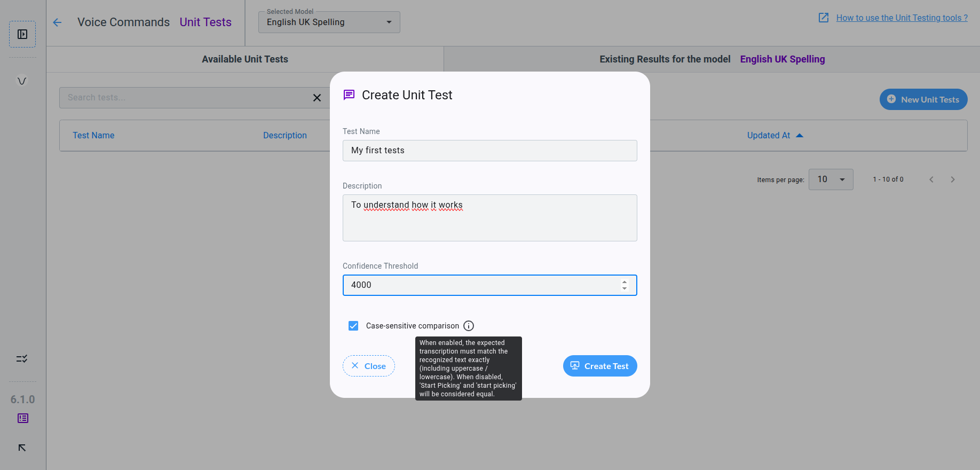Open the checklist icon in left sidebar

22,359
